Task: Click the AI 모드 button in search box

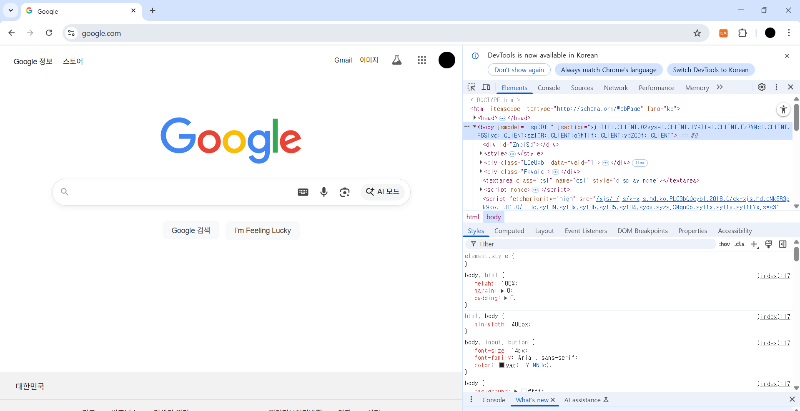Action: [x=383, y=192]
